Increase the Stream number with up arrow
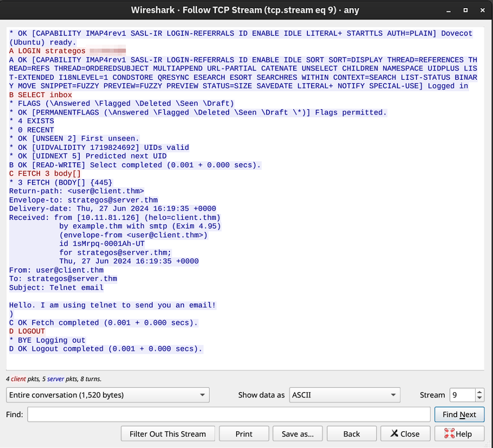 (479, 392)
